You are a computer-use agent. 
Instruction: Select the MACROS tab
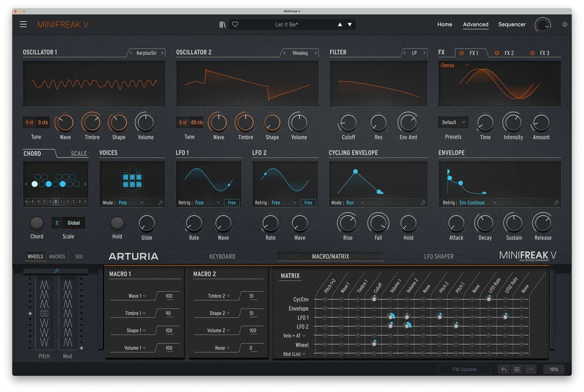[x=57, y=257]
